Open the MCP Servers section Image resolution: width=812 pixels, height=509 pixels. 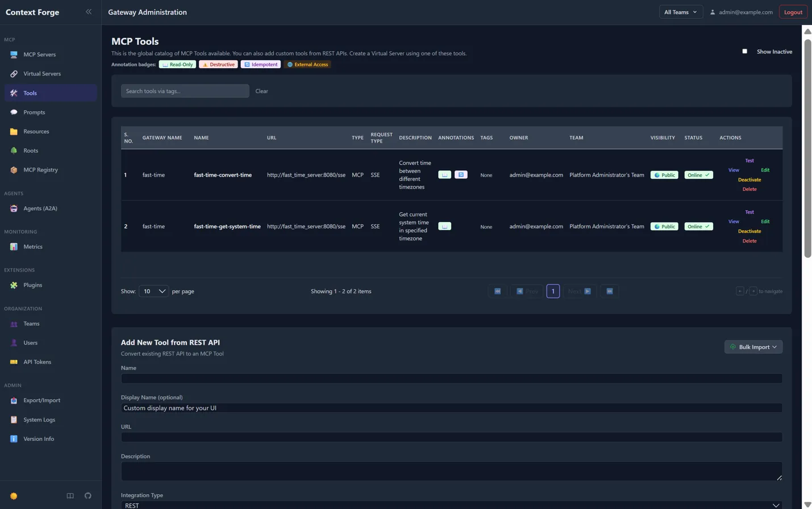[x=51, y=55]
